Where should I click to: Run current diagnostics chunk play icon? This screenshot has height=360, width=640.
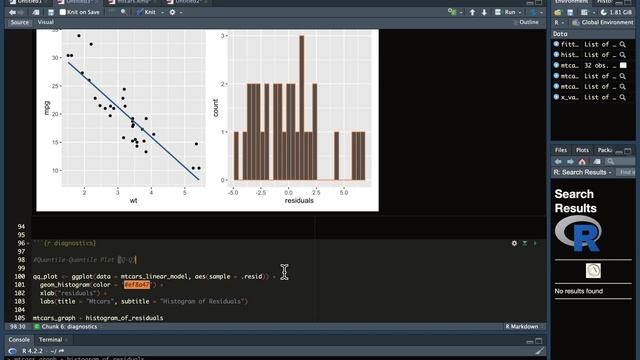pyautogui.click(x=535, y=243)
